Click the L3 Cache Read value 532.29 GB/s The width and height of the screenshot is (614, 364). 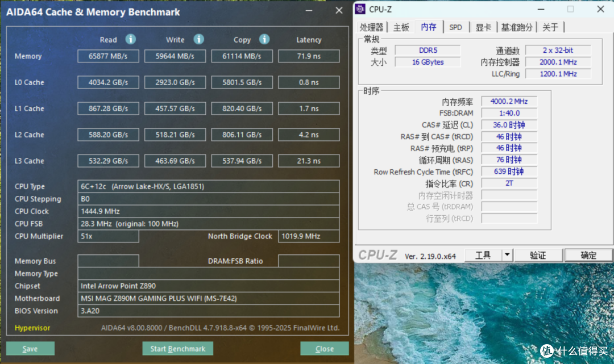pos(108,161)
